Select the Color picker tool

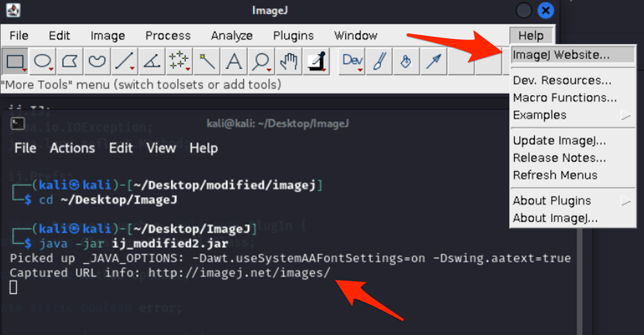coord(316,61)
